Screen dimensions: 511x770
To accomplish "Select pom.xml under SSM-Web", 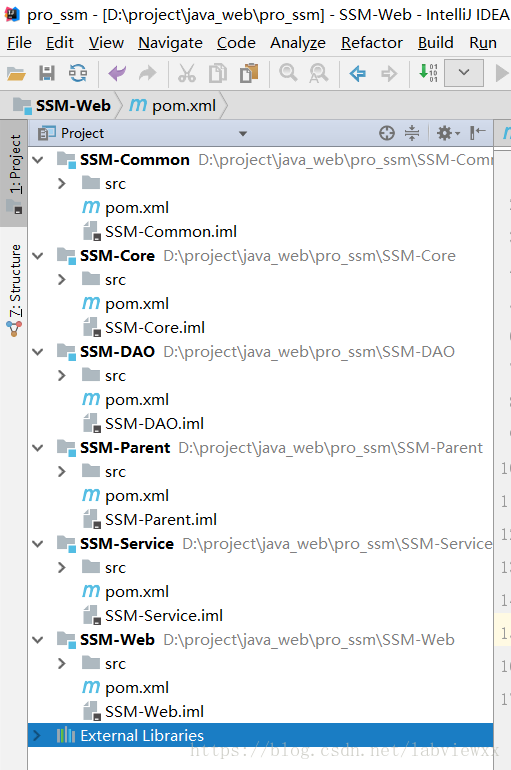I will point(125,688).
